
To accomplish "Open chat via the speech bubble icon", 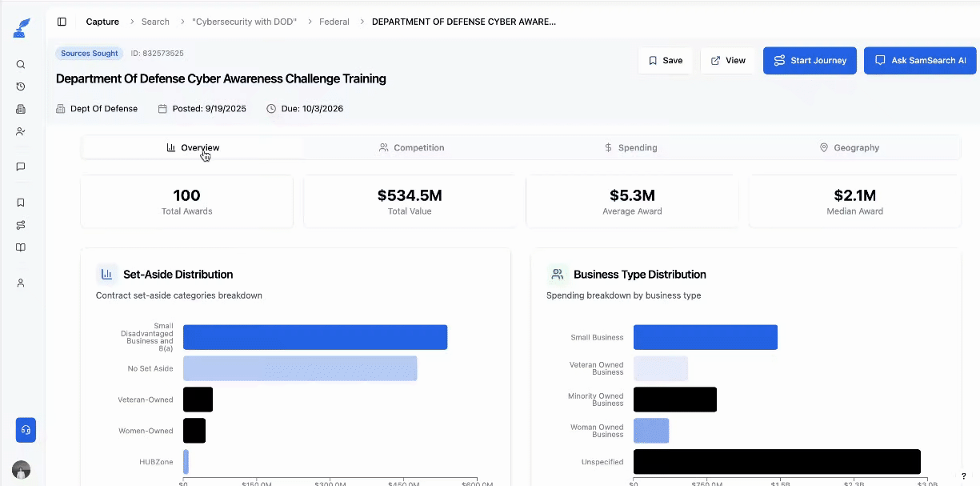I will click(21, 167).
